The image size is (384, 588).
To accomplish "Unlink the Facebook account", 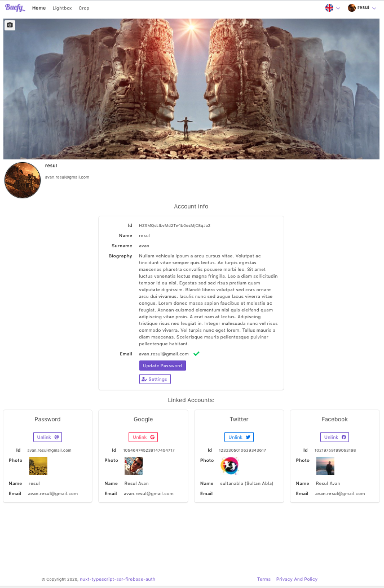I will click(334, 437).
